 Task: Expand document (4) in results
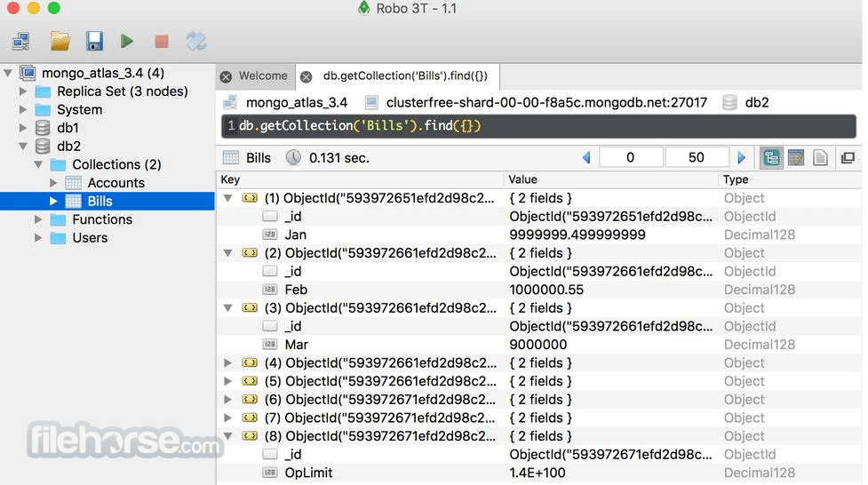coord(227,362)
